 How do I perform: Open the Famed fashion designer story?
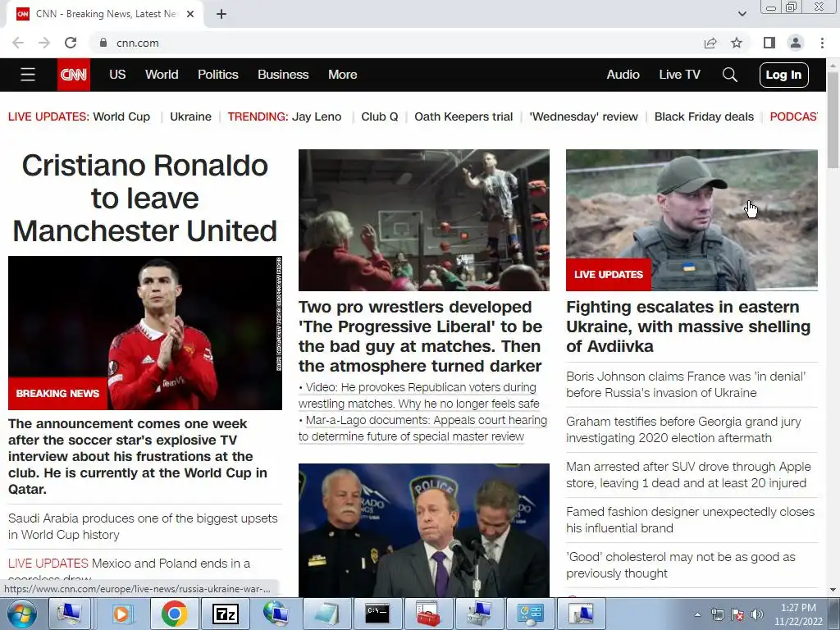tap(690, 519)
